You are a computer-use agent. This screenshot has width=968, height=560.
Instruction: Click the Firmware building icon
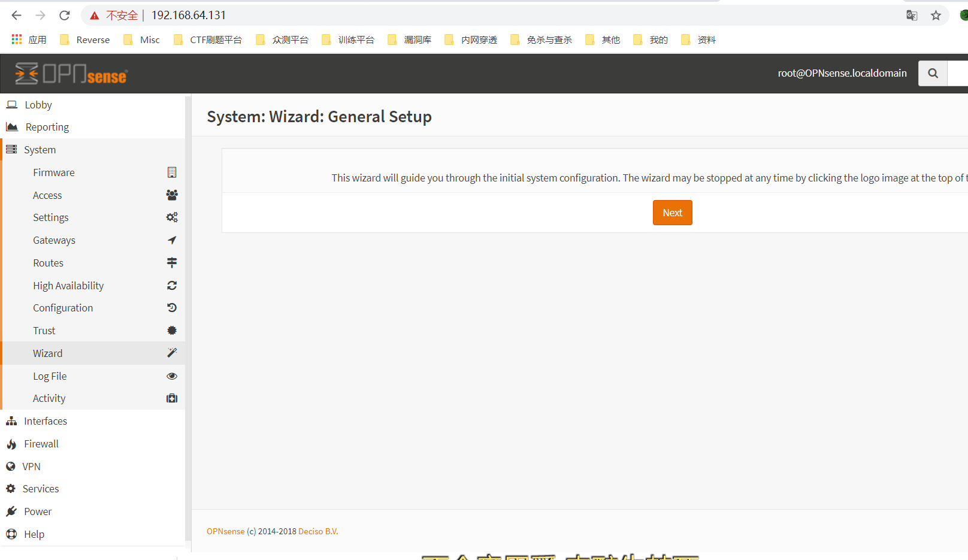click(172, 172)
